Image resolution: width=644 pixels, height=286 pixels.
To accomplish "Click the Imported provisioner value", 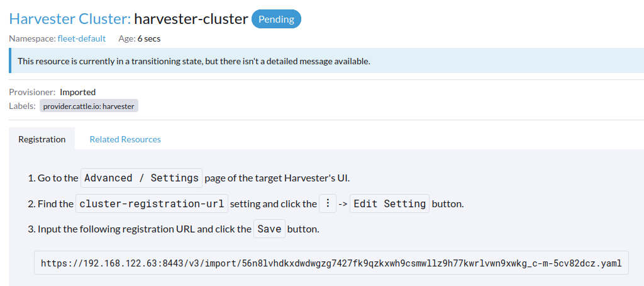I will 78,92.
